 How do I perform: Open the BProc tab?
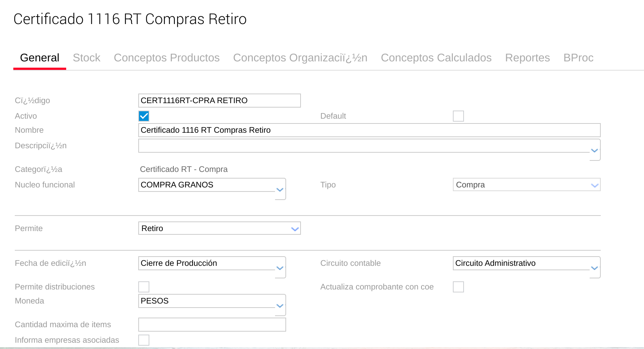coord(578,58)
